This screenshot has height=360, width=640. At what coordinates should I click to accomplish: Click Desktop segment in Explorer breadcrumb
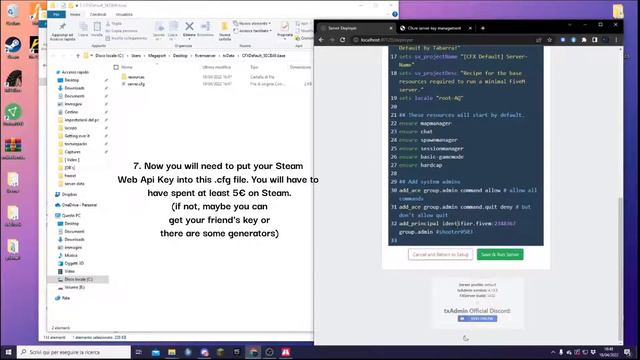click(x=180, y=56)
